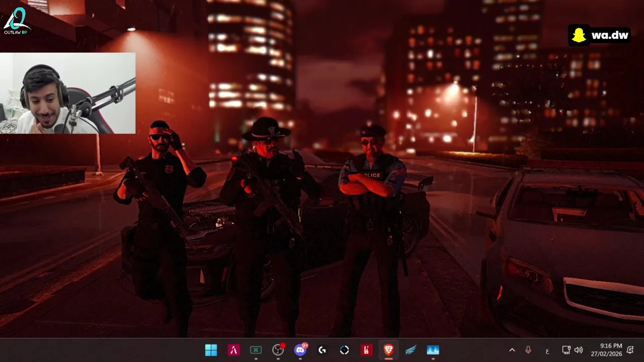Open the red Valorant-style A app icon

(x=233, y=350)
